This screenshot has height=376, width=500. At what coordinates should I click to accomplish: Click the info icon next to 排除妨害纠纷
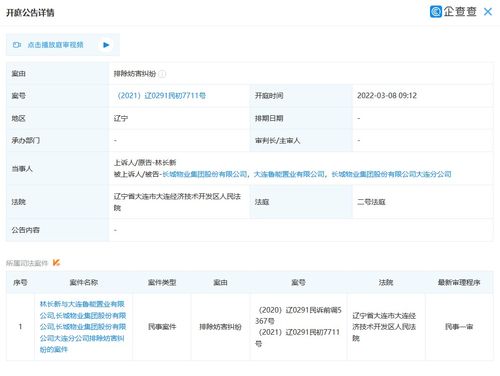pyautogui.click(x=162, y=74)
